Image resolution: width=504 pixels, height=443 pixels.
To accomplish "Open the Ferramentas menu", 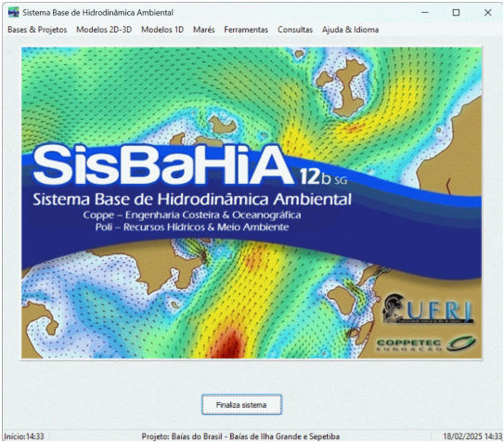I will 246,30.
